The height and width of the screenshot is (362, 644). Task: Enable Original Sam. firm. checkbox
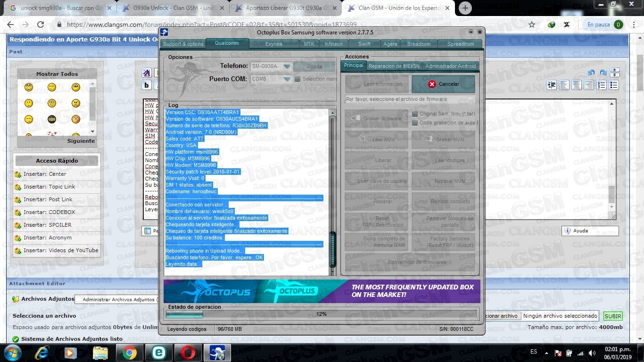point(415,114)
